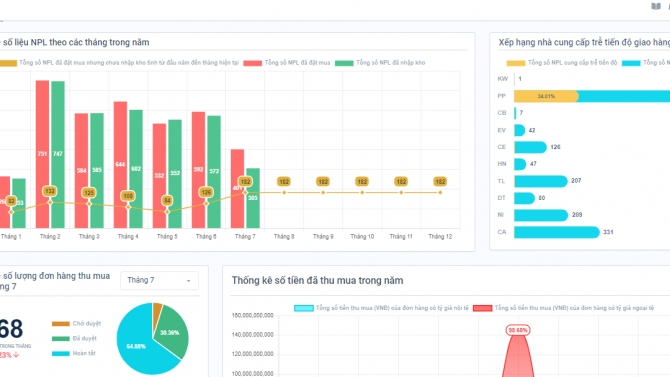Click the book icon in the top-right corner
This screenshot has height=377, width=670.
pyautogui.click(x=655, y=6)
